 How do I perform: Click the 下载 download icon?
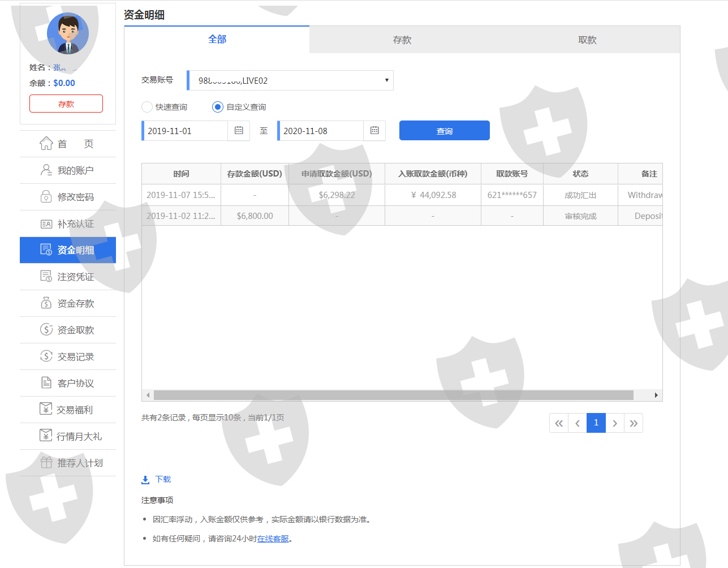point(145,480)
